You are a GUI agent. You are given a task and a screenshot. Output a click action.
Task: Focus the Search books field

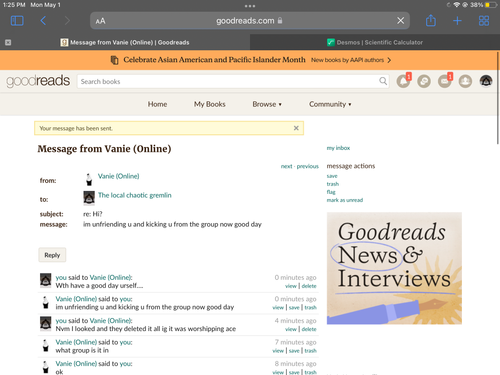tap(233, 81)
